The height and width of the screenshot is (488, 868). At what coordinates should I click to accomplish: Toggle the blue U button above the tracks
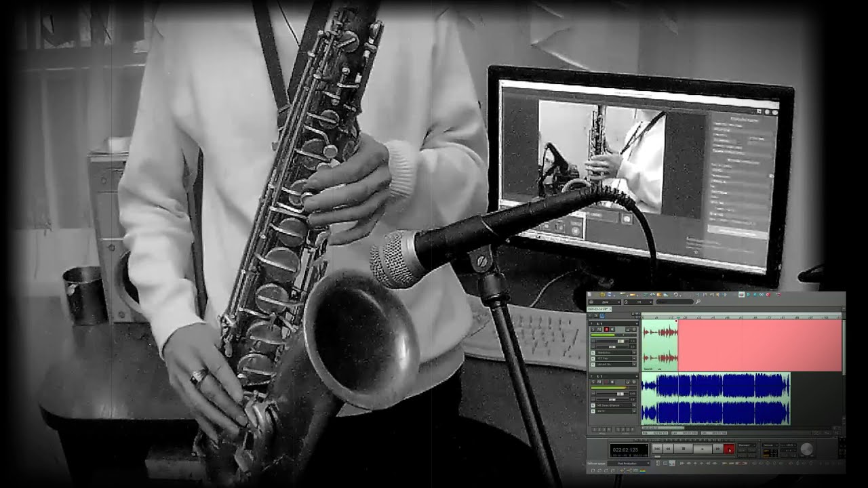click(602, 315)
